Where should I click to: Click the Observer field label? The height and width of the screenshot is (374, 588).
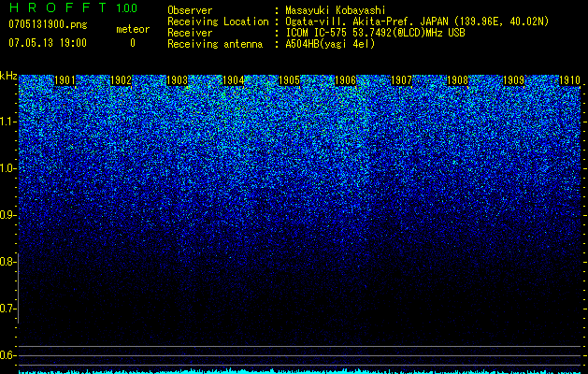point(190,10)
